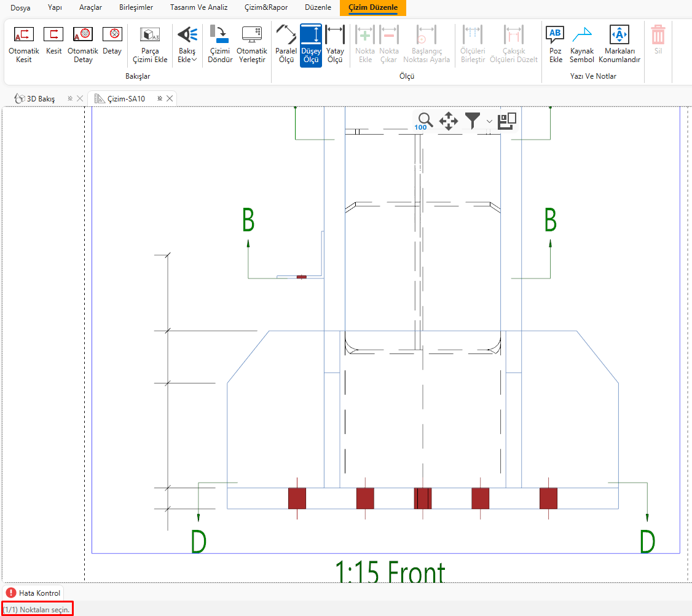Select the Paralel Ölçü dimension tool
This screenshot has height=616, width=692.
pyautogui.click(x=286, y=44)
